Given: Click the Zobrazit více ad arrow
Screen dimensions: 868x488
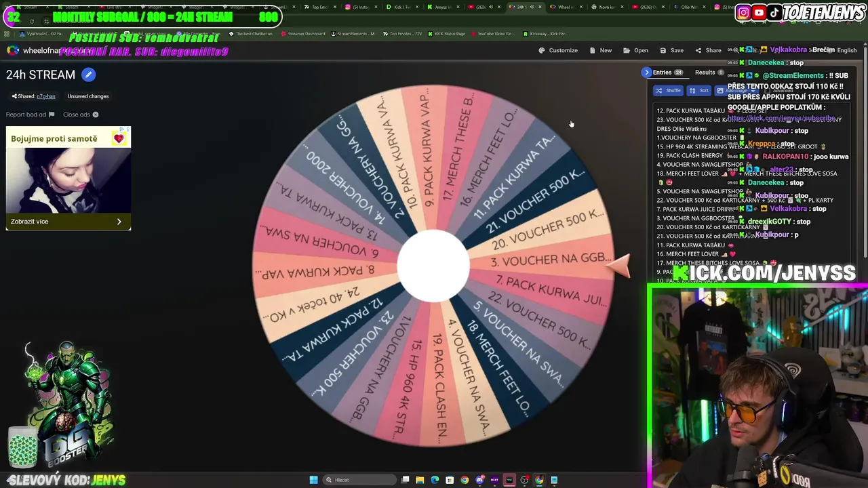Looking at the screenshot, I should tap(119, 222).
